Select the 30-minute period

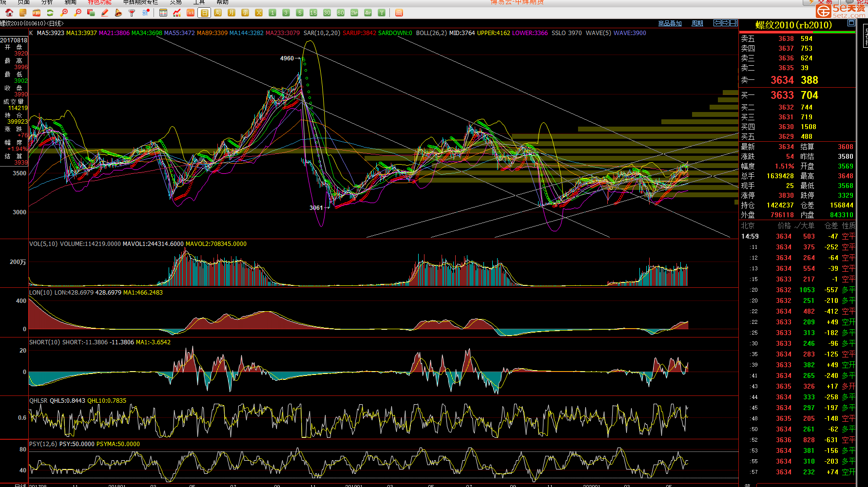[x=327, y=13]
